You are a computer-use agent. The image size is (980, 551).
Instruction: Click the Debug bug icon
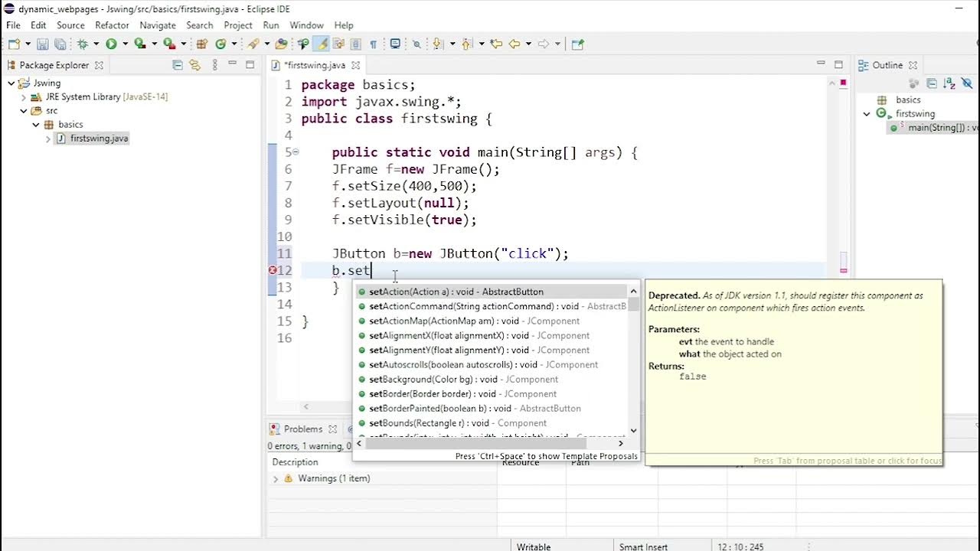click(x=83, y=44)
